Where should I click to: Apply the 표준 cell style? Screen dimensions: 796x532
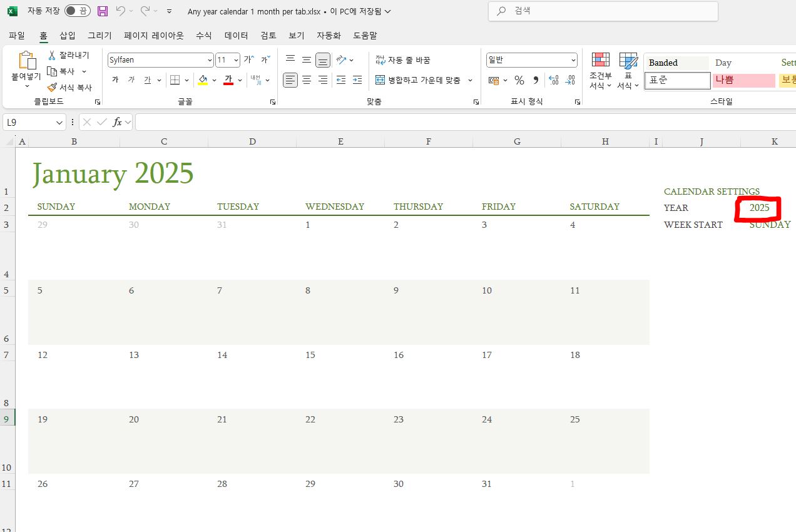coord(677,80)
